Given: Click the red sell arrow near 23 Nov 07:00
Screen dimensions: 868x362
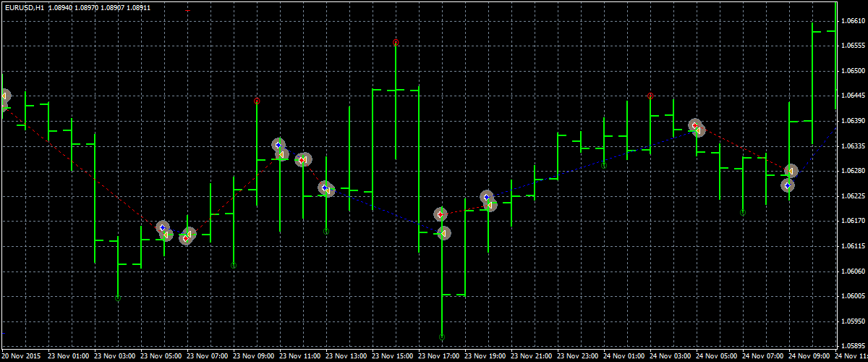Looking at the screenshot, I should pos(186,237).
